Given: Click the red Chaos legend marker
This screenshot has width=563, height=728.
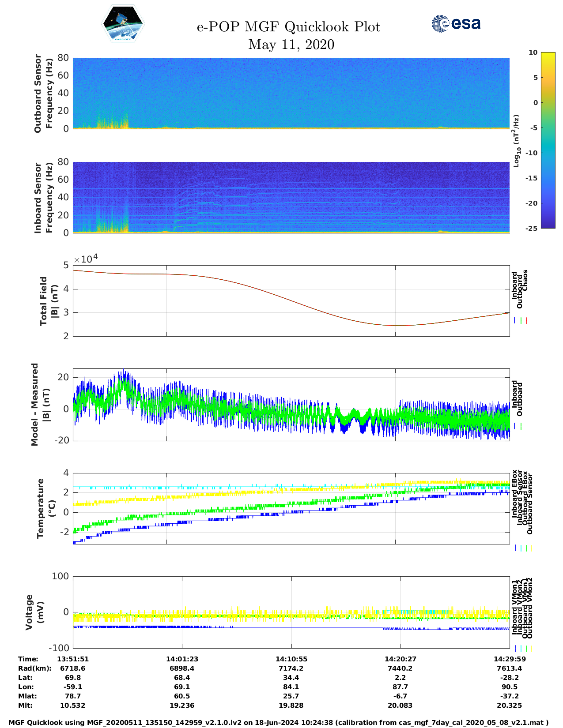Looking at the screenshot, I should pos(526,321).
